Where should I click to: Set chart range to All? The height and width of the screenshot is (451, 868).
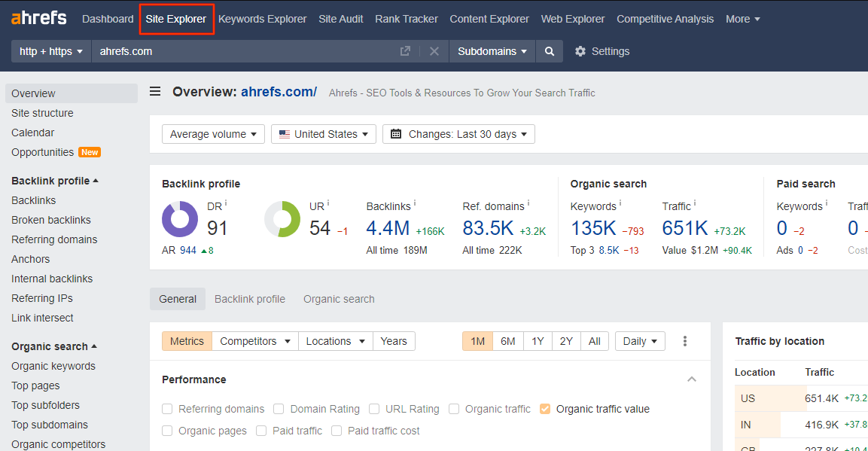595,341
